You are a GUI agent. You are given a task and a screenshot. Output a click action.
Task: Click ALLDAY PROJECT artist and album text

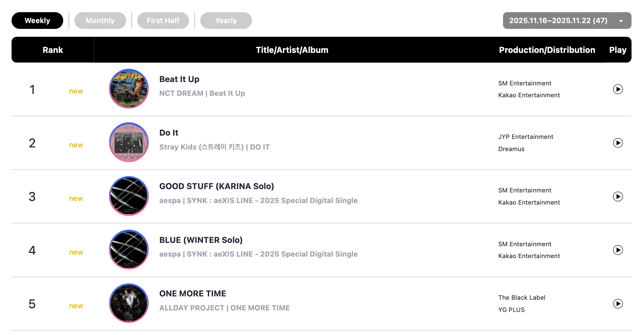pos(224,308)
